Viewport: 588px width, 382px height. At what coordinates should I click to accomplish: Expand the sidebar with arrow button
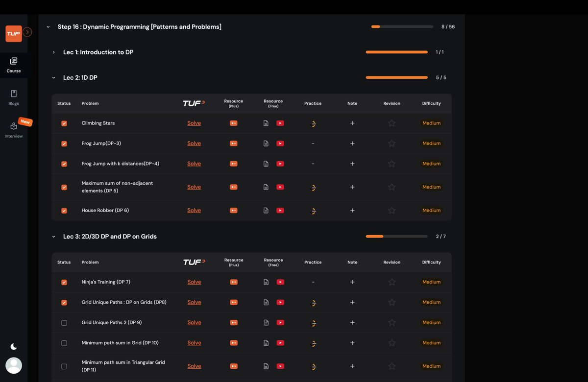[x=27, y=32]
